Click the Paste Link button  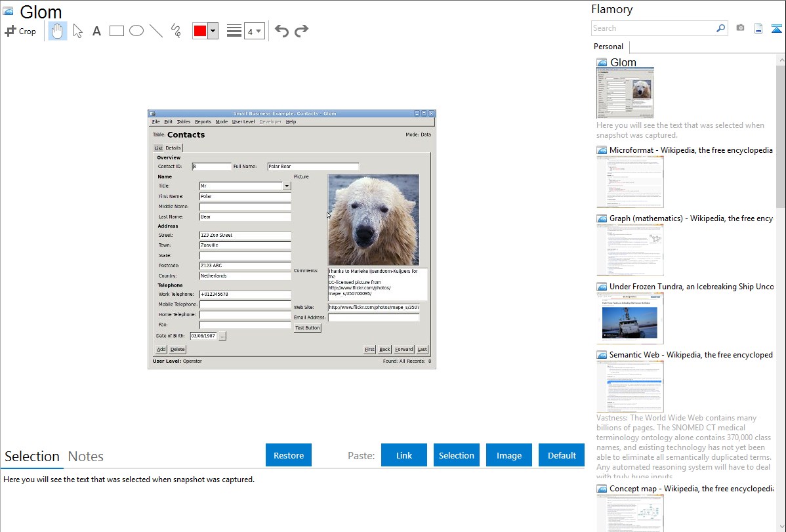404,455
